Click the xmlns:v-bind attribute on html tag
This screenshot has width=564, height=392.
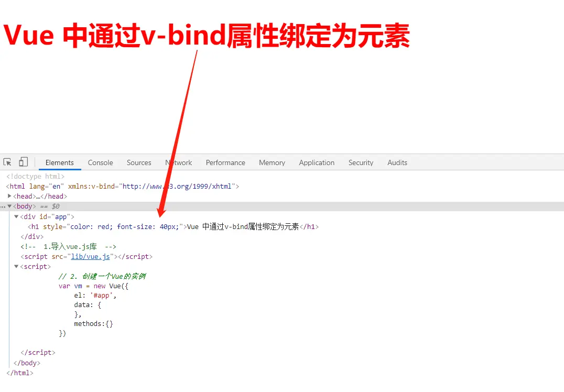tap(151, 186)
